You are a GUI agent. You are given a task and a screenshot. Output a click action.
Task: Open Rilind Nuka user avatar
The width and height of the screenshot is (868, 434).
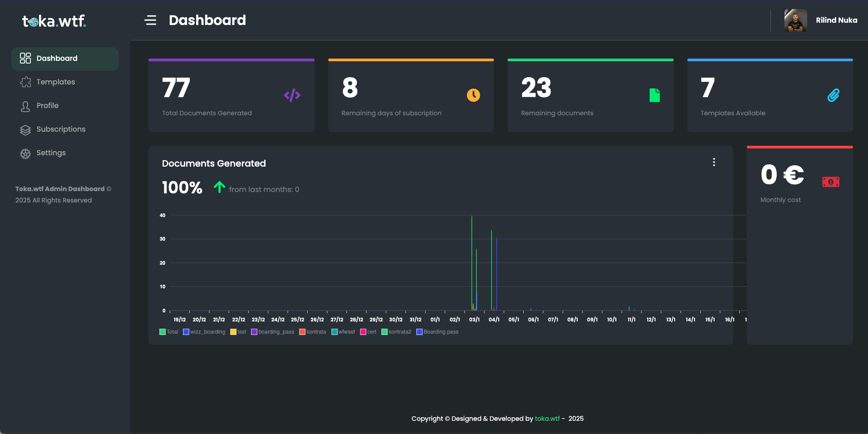click(x=795, y=20)
